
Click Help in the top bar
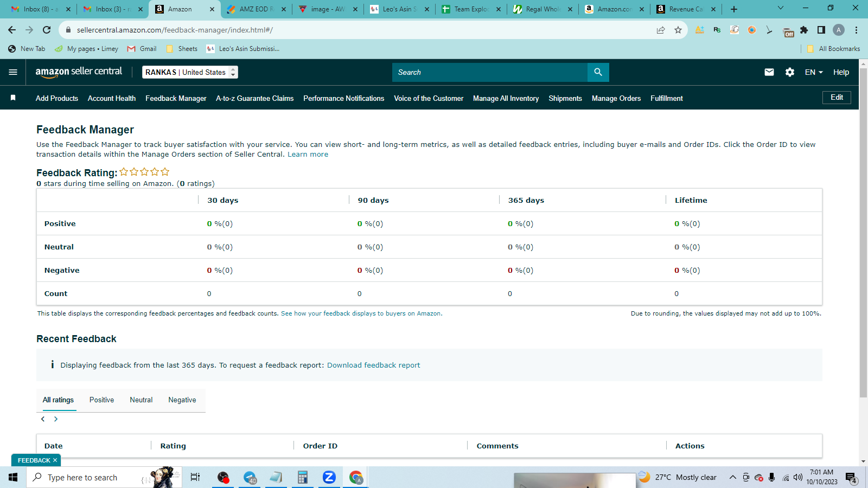pyautogui.click(x=841, y=72)
